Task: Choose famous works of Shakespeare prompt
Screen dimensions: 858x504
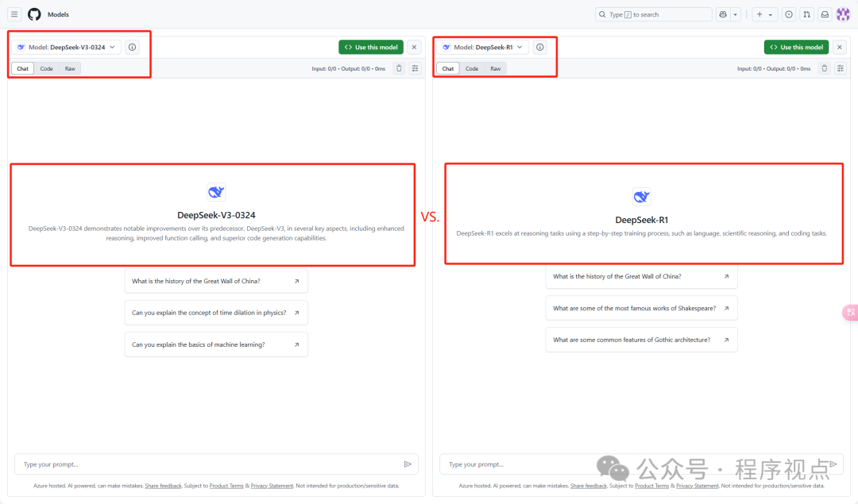Action: [641, 308]
